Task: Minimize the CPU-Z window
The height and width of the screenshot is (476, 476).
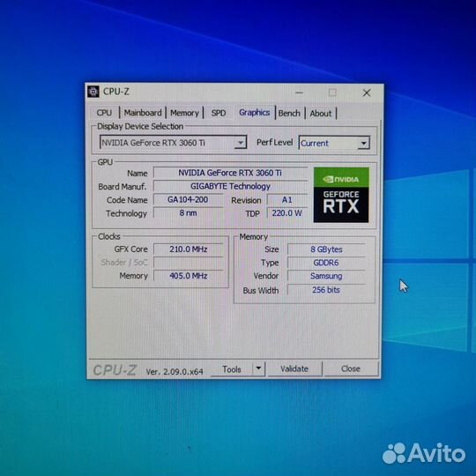Action: coord(300,93)
